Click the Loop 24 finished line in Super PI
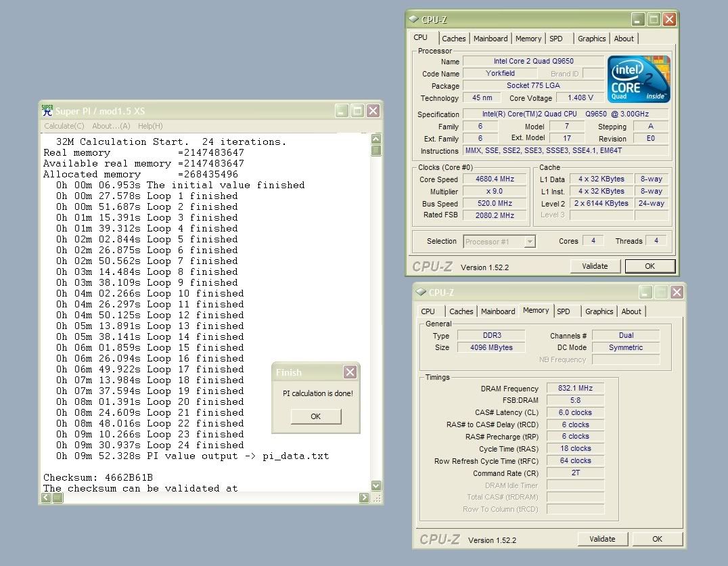Screen dimensions: 728x566 [x=150, y=445]
